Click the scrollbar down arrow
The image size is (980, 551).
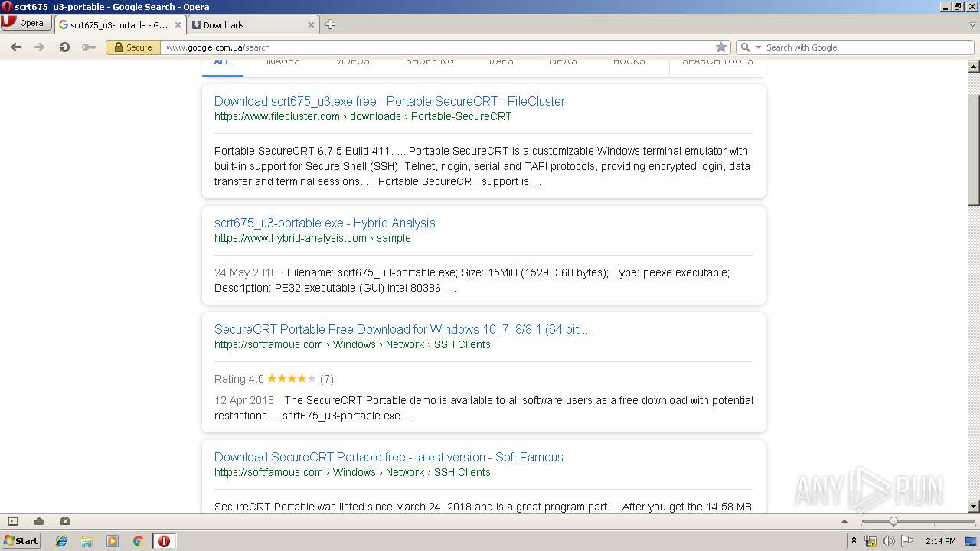coord(973,507)
